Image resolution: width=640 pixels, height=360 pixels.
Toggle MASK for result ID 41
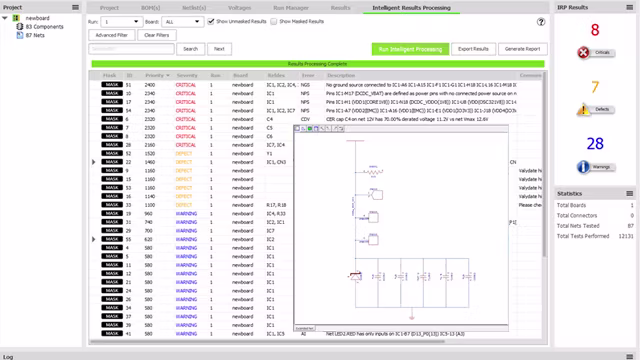coord(112,333)
